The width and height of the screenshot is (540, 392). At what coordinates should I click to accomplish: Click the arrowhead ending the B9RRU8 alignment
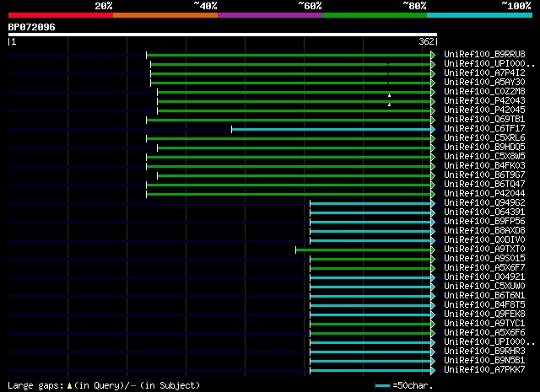(x=433, y=55)
